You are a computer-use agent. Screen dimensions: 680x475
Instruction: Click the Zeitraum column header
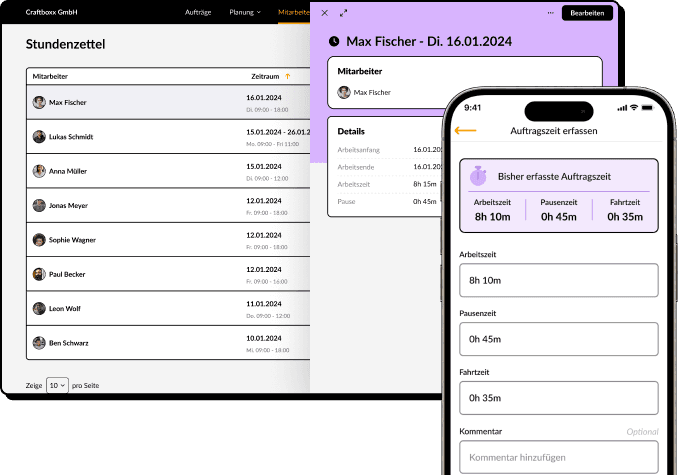point(265,76)
